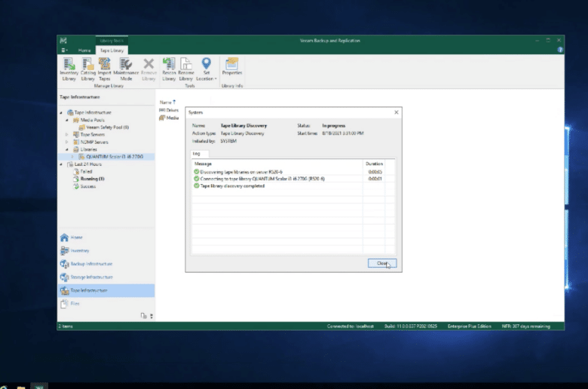Screen dimensions: 588x389
Task: Click the Inventory Library ribbon icon
Action: tap(69, 69)
